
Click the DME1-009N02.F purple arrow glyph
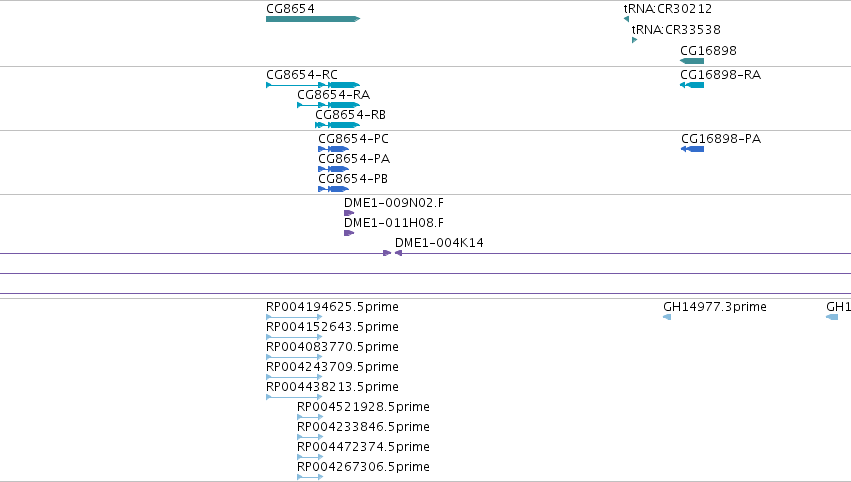[x=349, y=213]
